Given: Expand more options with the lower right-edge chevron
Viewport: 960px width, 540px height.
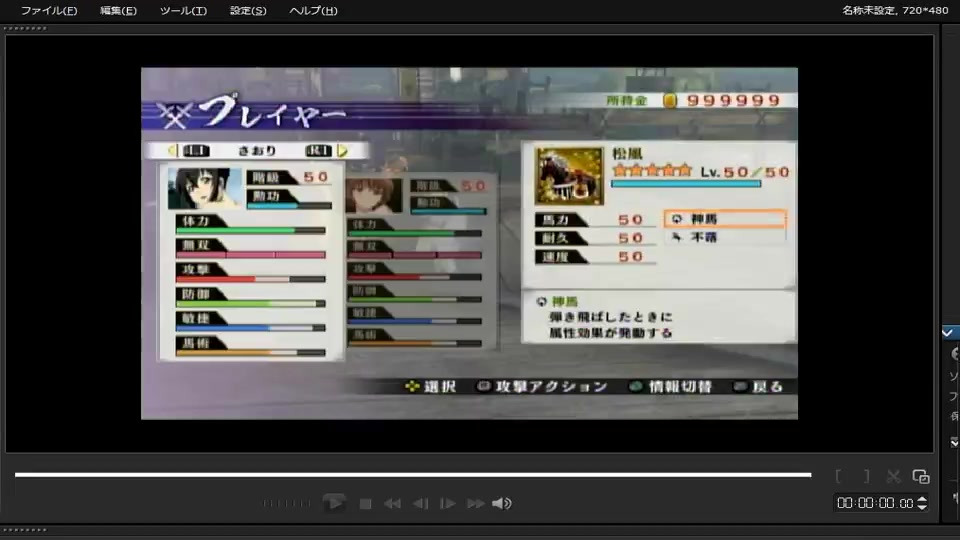Looking at the screenshot, I should (x=954, y=442).
